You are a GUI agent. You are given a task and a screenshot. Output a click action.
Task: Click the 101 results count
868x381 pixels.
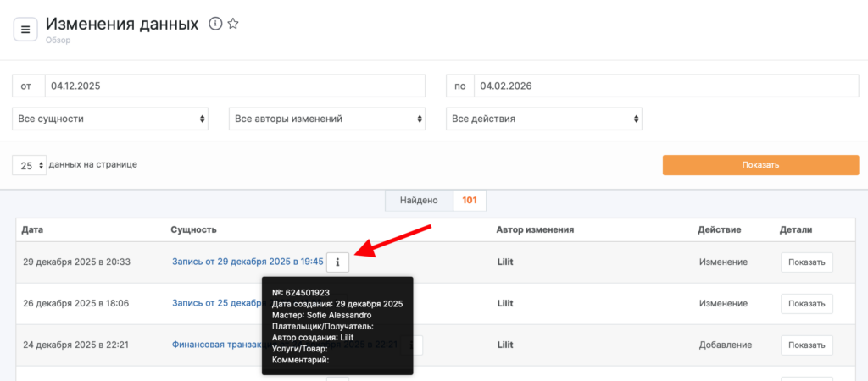(x=469, y=201)
